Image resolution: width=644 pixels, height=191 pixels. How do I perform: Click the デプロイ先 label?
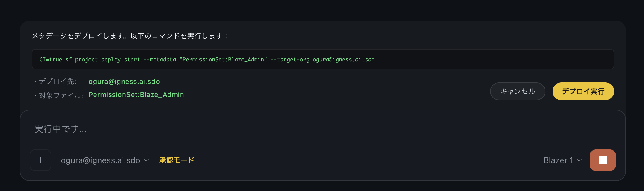point(57,82)
